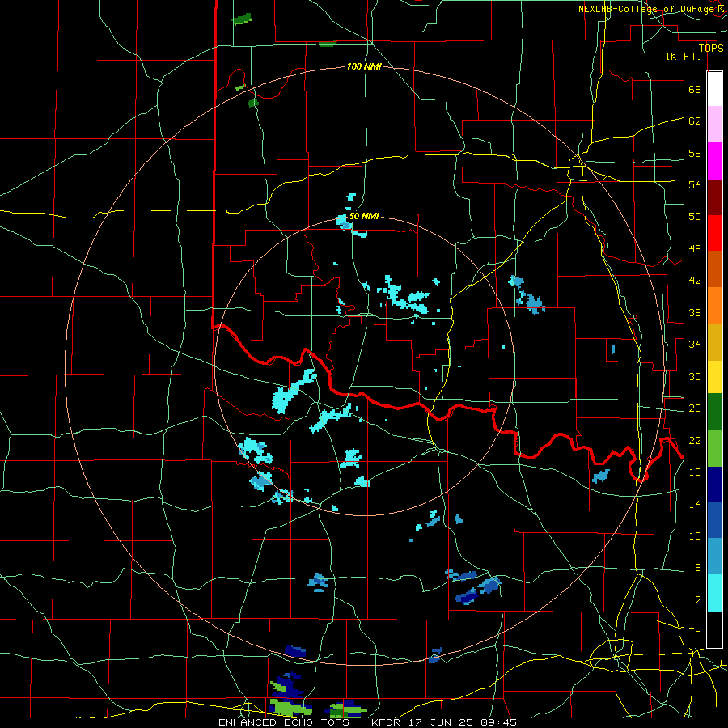
Task: Click the '2' legend value
Action: tap(697, 600)
